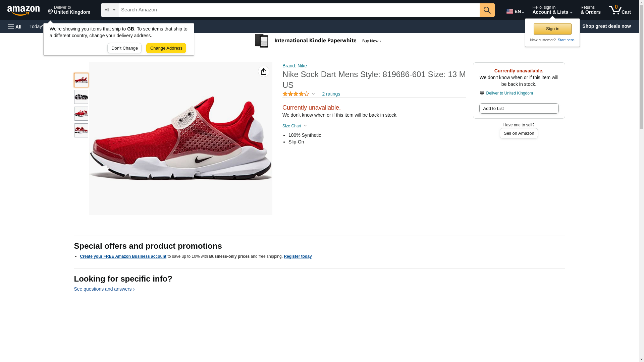Select the shoe sole thumbnail image
This screenshot has width=644, height=362.
[81, 97]
